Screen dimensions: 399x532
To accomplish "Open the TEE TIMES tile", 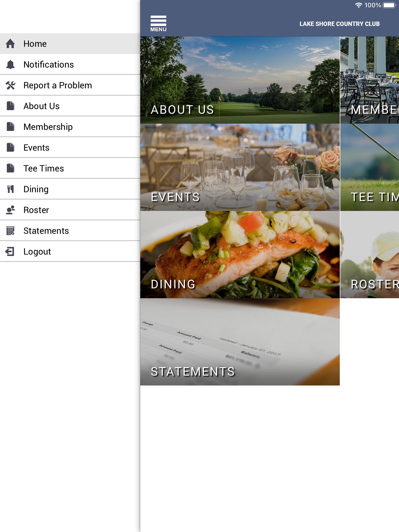I will coord(370,167).
